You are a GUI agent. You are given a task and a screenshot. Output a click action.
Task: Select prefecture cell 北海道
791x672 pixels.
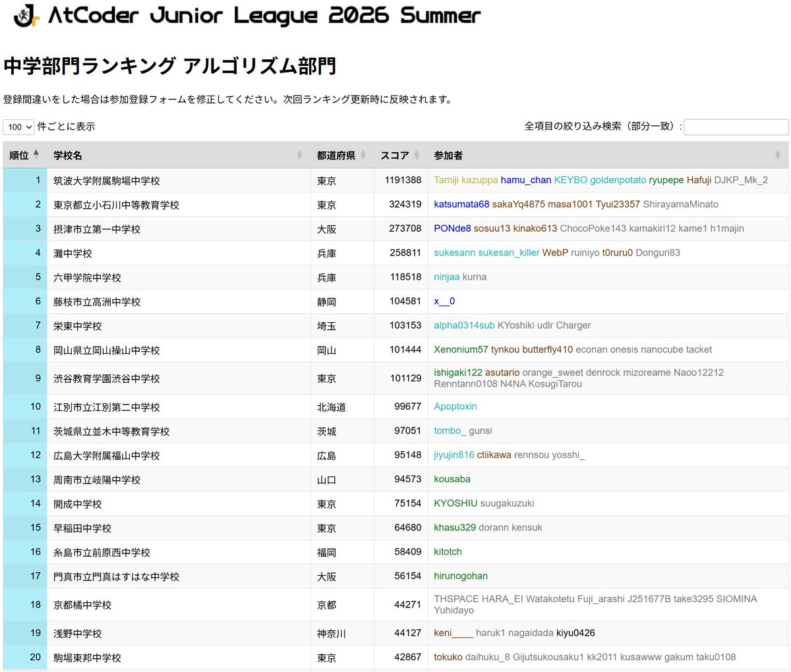pos(332,407)
